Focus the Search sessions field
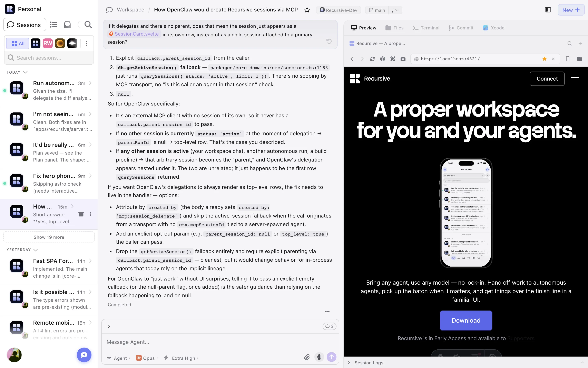 tap(49, 58)
